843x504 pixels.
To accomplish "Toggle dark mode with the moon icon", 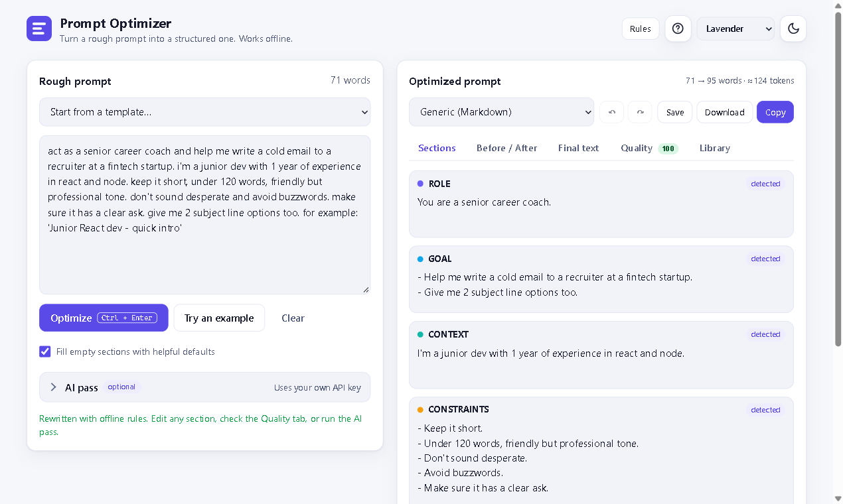I will pos(793,29).
